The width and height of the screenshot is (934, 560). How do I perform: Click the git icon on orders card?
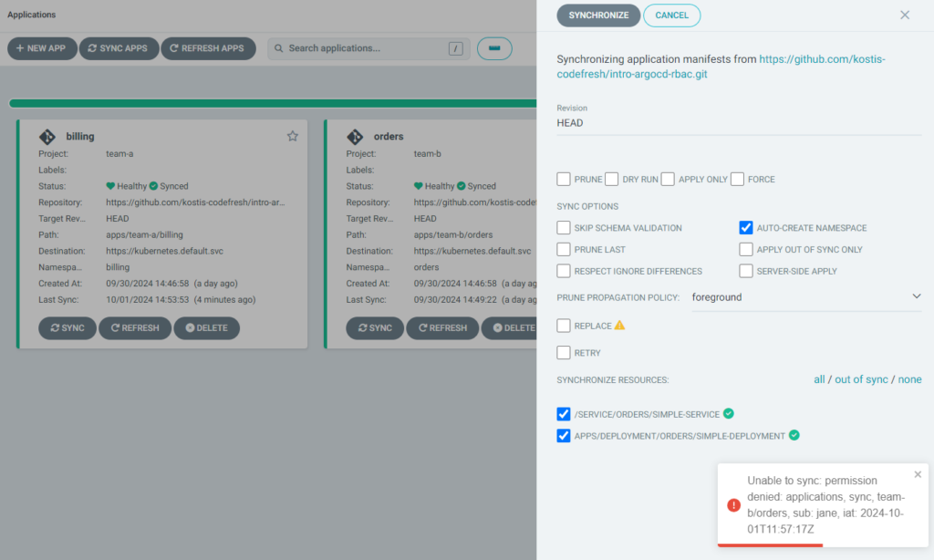click(x=356, y=137)
